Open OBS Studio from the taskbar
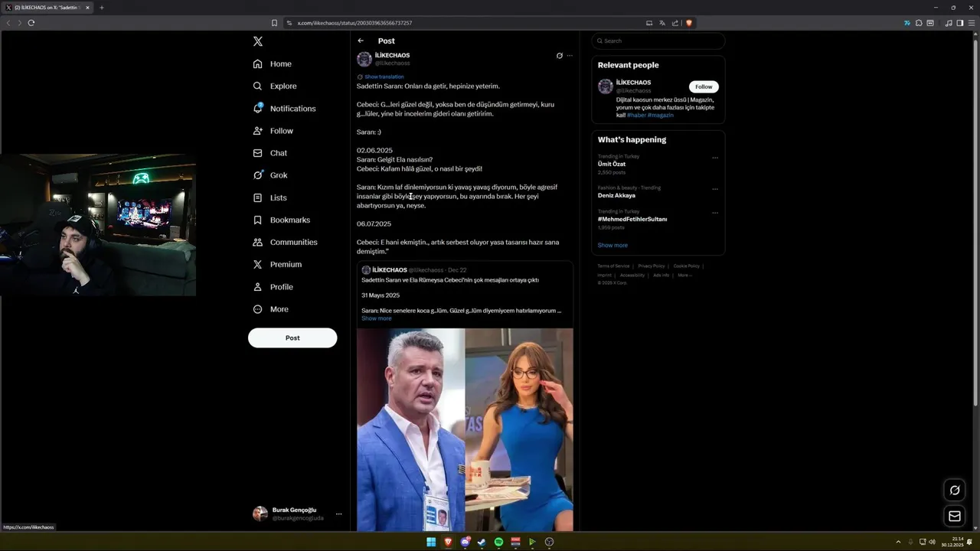Screen dimensions: 980x551 pyautogui.click(x=549, y=542)
